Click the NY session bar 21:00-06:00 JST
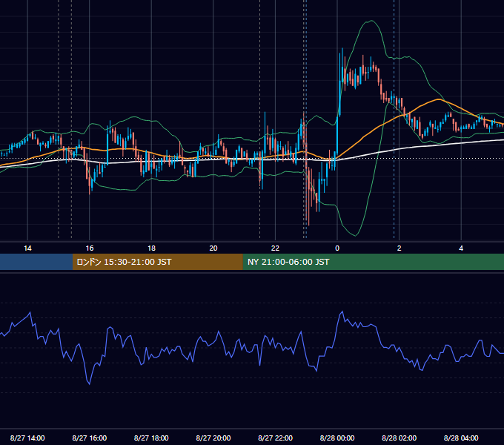The image size is (504, 445). (x=373, y=262)
